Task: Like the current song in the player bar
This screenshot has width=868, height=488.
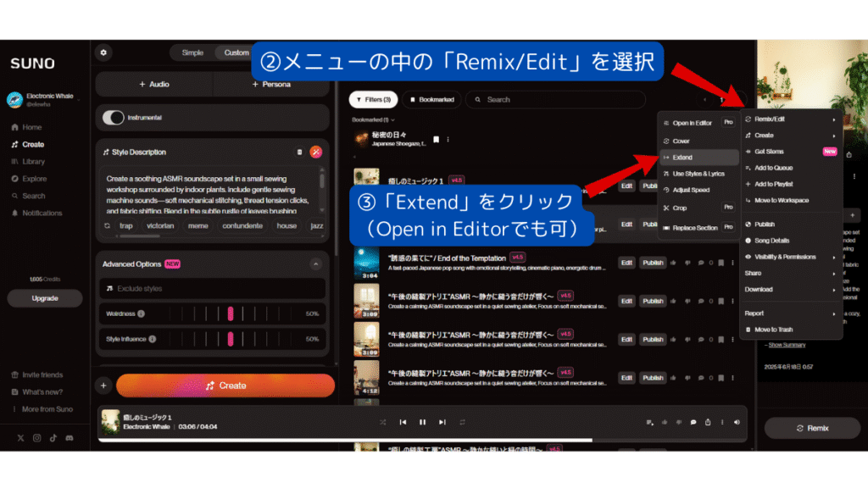Action: [x=665, y=422]
